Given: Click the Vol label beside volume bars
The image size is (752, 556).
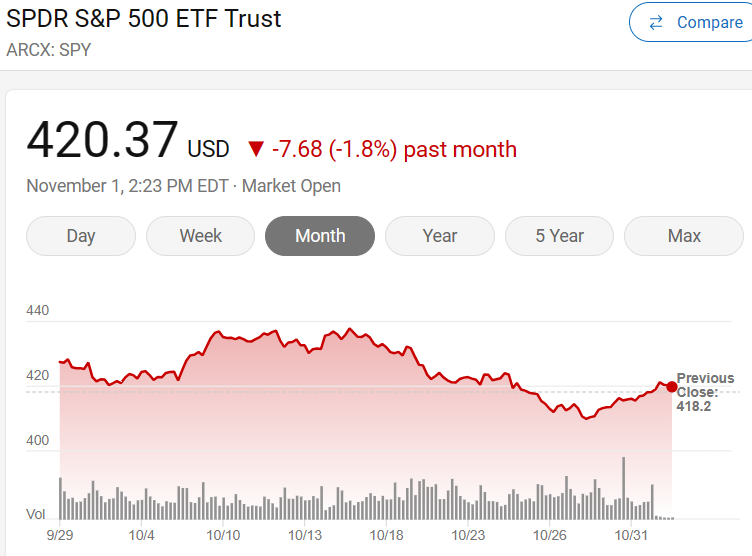Looking at the screenshot, I should (35, 514).
